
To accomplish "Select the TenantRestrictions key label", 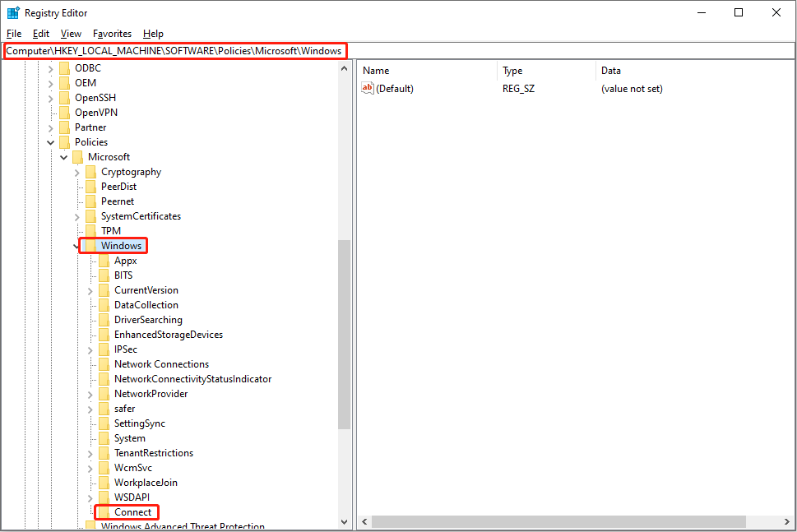I will pos(154,453).
